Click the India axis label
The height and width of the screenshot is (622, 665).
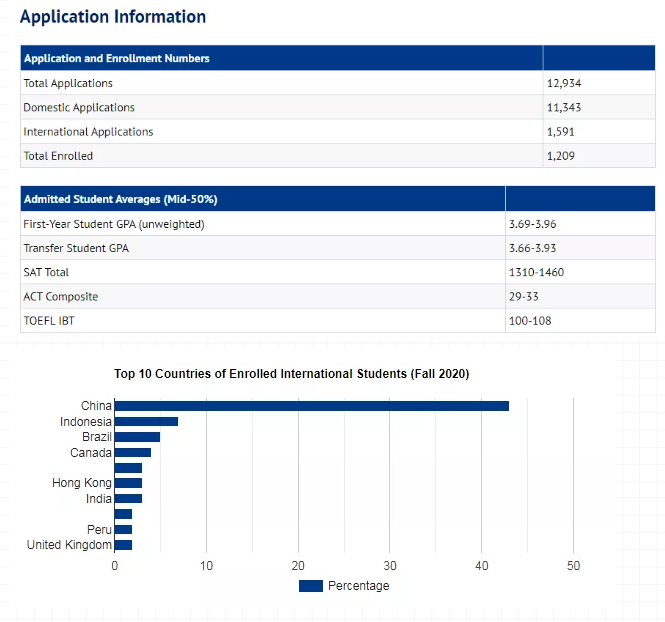point(99,499)
